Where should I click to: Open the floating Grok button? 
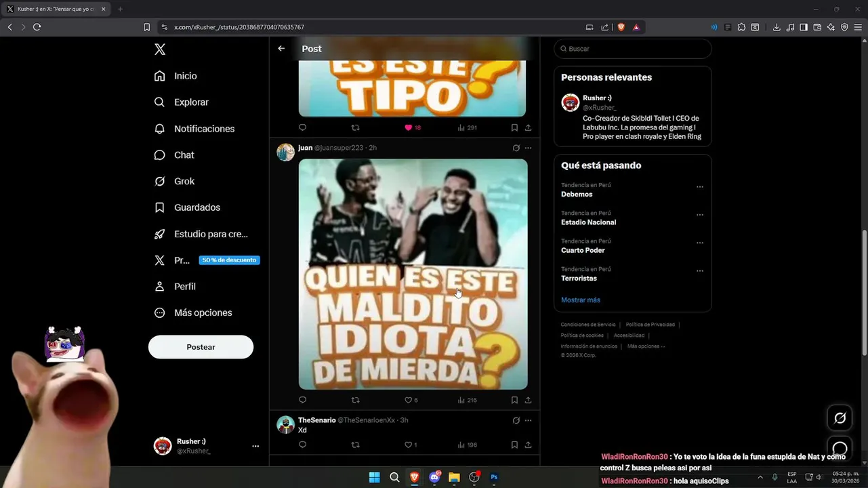point(840,418)
